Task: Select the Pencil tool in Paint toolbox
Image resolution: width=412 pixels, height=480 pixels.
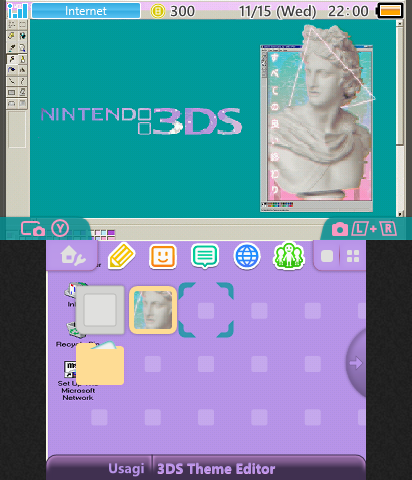Action: [x=12, y=59]
